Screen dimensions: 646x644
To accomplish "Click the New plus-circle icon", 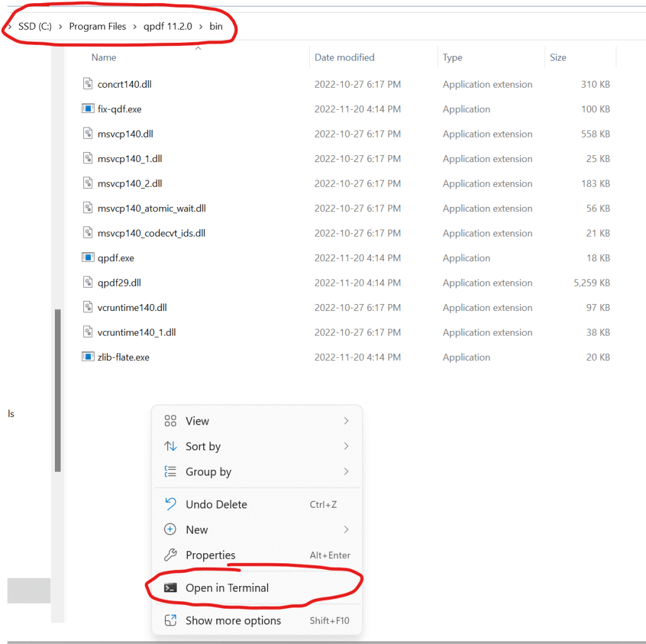I will coord(170,529).
